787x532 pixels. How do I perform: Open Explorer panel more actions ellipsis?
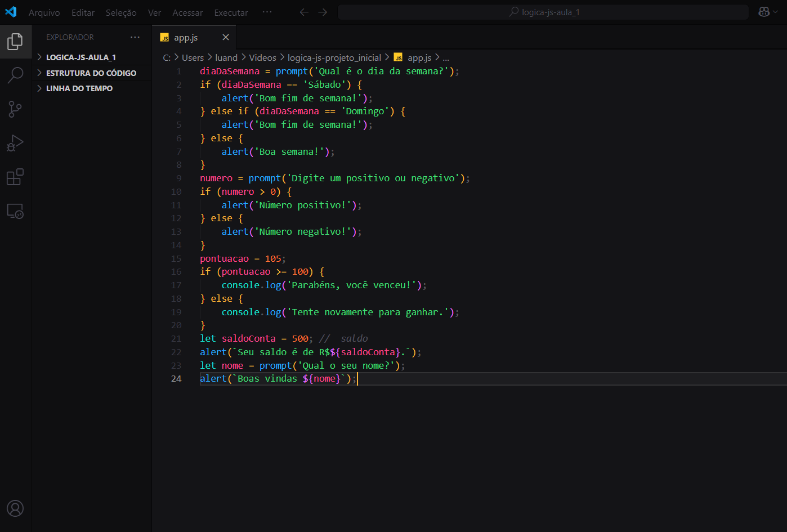135,37
